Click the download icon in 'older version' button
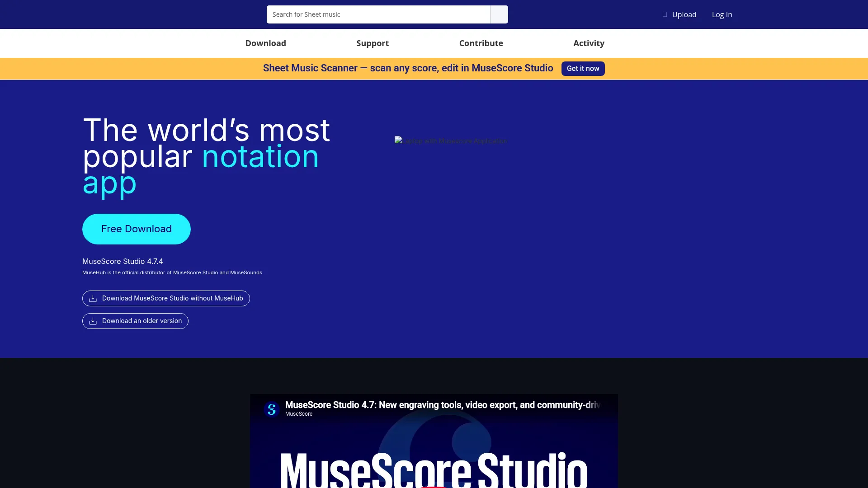This screenshot has height=488, width=868. [93, 321]
